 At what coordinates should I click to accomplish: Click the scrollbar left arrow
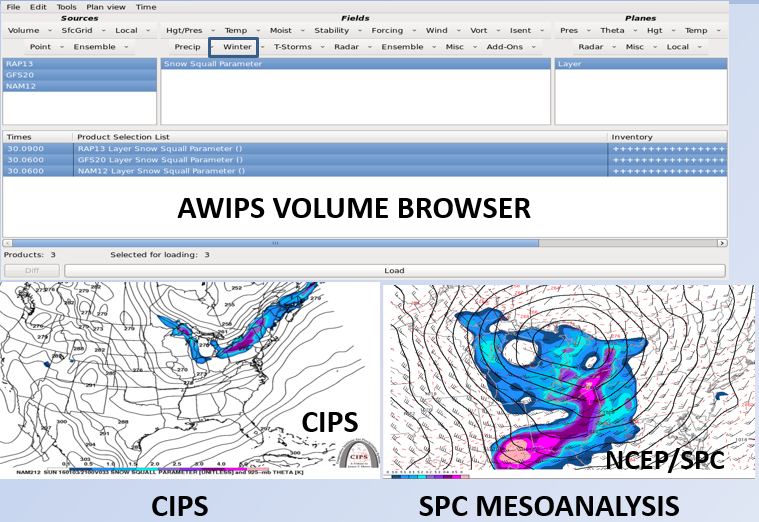click(x=7, y=243)
